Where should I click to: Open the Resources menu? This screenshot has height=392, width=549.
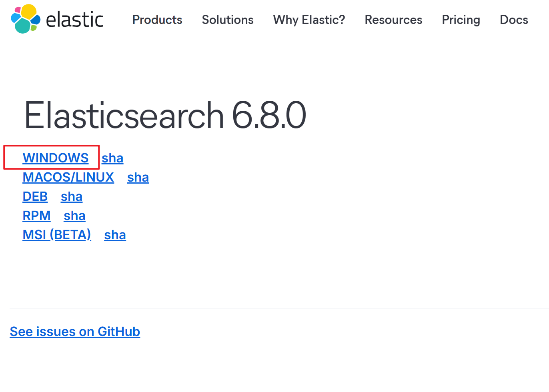393,20
